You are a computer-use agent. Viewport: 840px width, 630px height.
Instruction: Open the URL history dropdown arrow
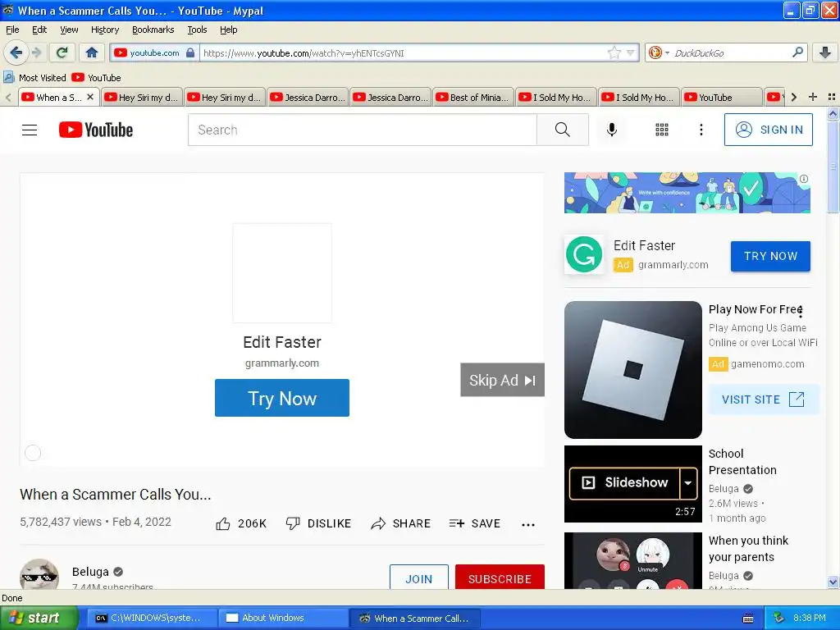(x=631, y=52)
